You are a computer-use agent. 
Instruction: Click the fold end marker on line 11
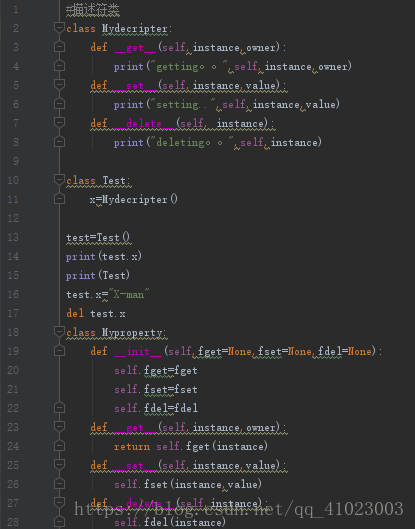coord(59,199)
